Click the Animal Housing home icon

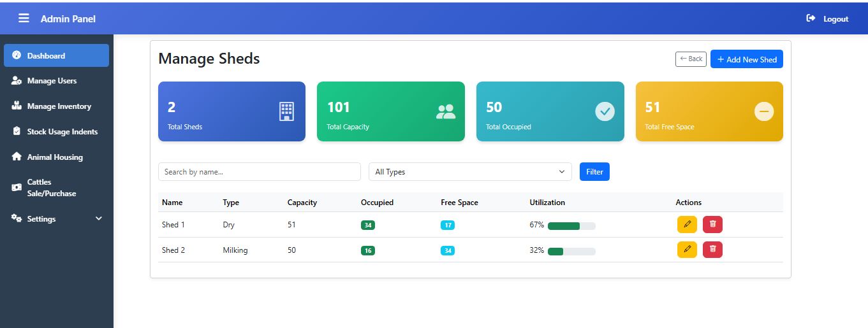point(17,157)
